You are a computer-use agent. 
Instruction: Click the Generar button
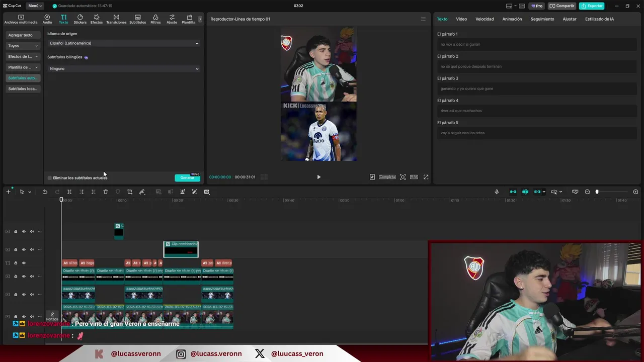pyautogui.click(x=187, y=178)
